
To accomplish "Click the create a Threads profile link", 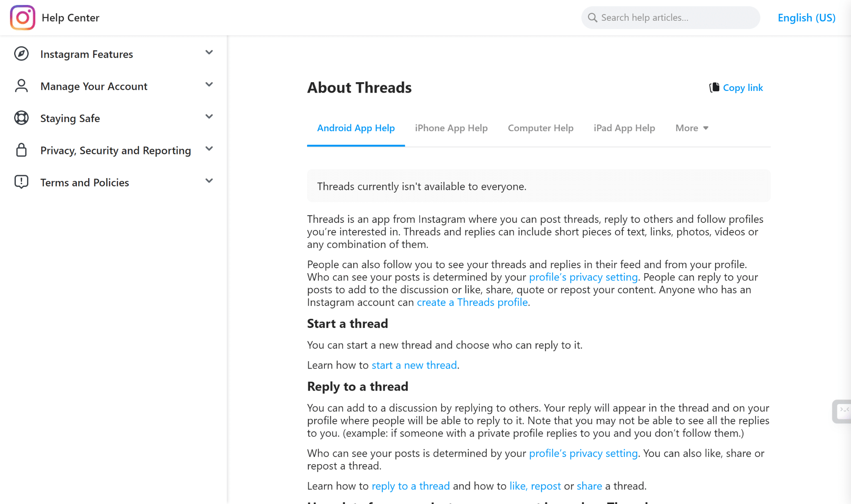I will tap(472, 302).
